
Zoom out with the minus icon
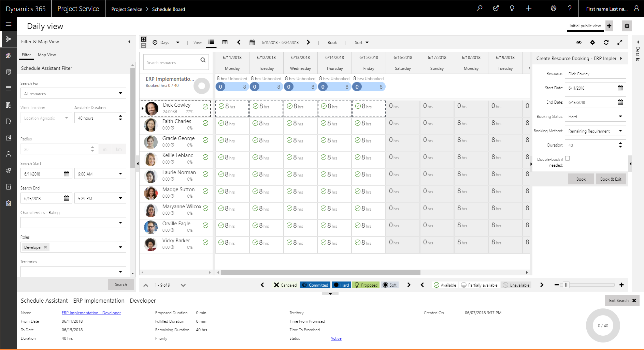coord(557,285)
